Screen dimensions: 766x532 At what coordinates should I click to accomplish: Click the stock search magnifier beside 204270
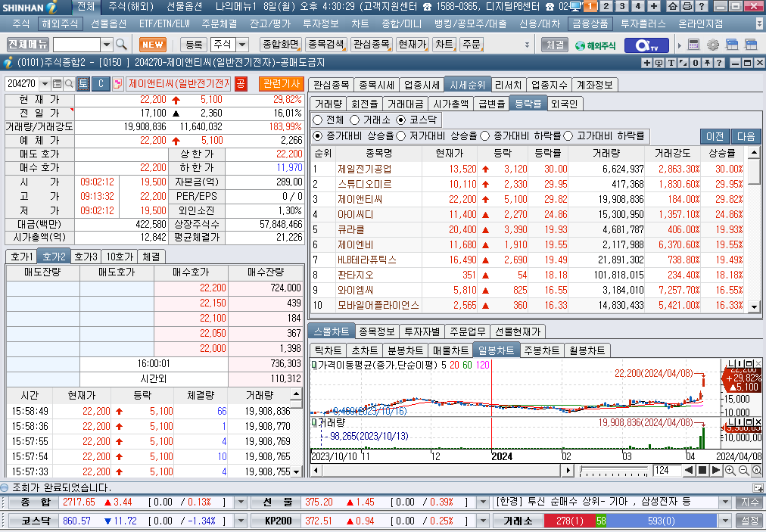click(69, 83)
